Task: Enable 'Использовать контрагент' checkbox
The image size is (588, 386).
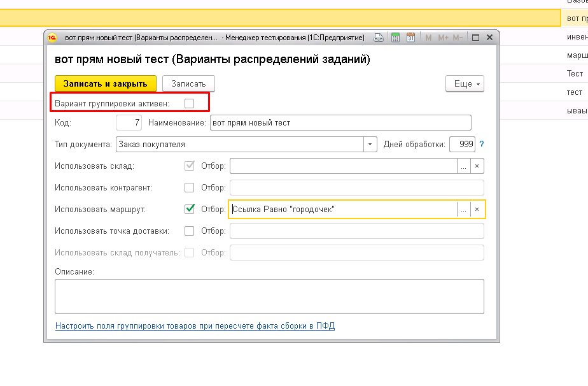Action: 190,187
